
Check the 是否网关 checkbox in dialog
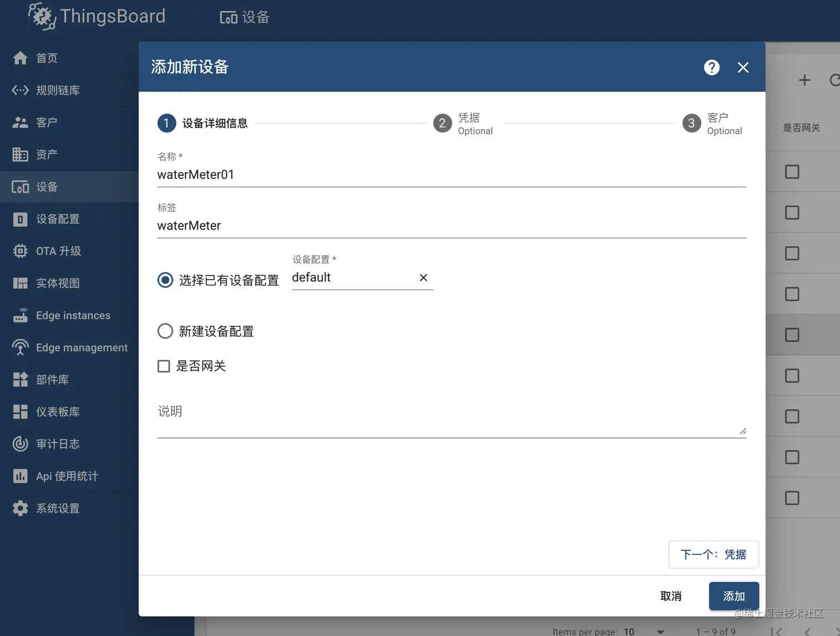point(163,366)
